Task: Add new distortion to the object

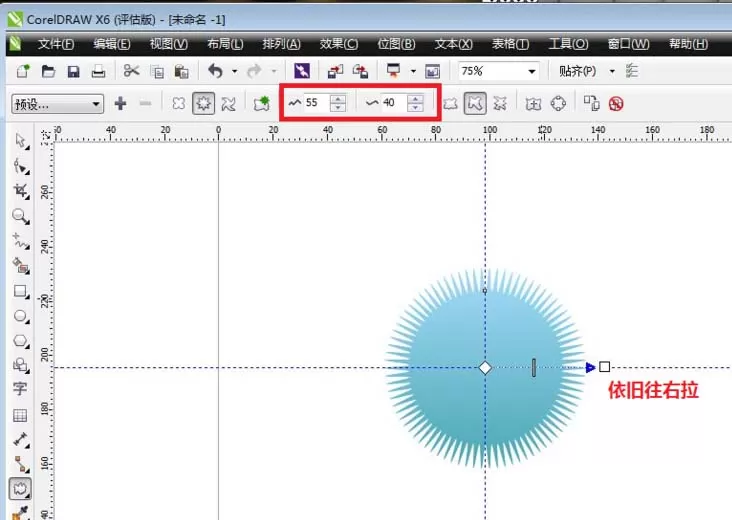Action: [261, 103]
